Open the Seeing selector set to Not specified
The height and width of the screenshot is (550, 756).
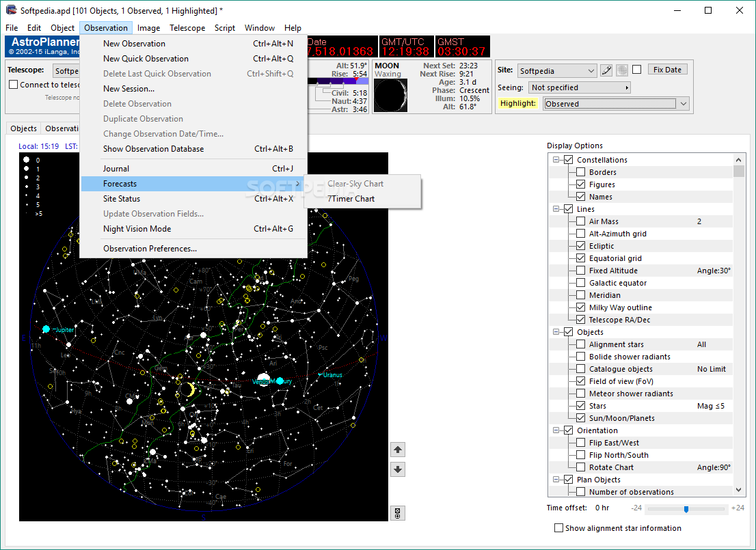click(x=580, y=87)
